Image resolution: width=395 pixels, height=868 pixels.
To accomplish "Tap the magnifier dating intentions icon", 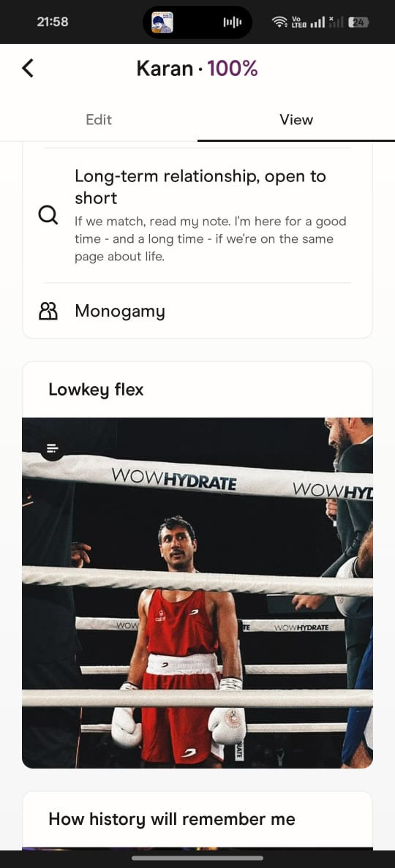I will [48, 215].
